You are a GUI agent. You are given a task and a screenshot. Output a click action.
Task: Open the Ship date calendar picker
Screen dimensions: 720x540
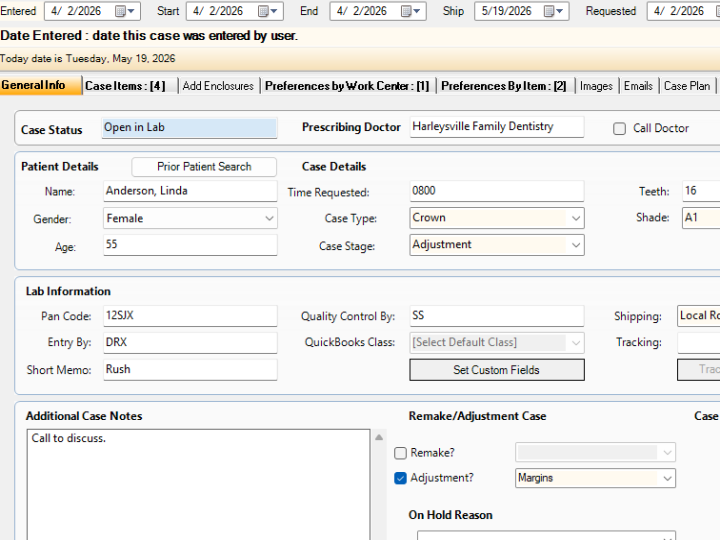(x=553, y=11)
